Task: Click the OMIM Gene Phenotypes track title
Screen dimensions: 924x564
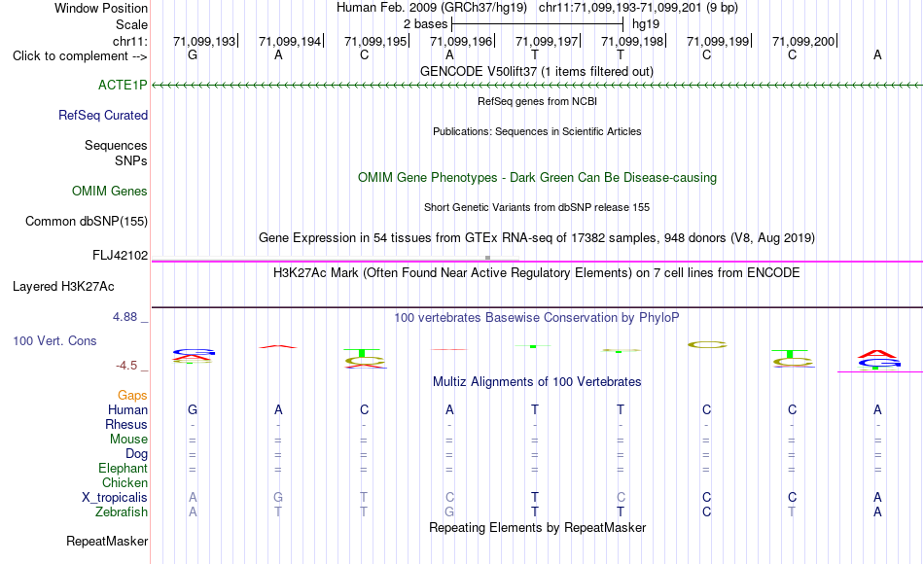Action: [x=538, y=177]
